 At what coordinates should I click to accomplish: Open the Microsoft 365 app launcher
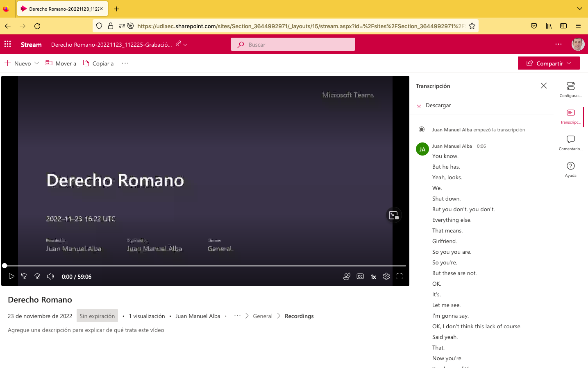(8, 44)
